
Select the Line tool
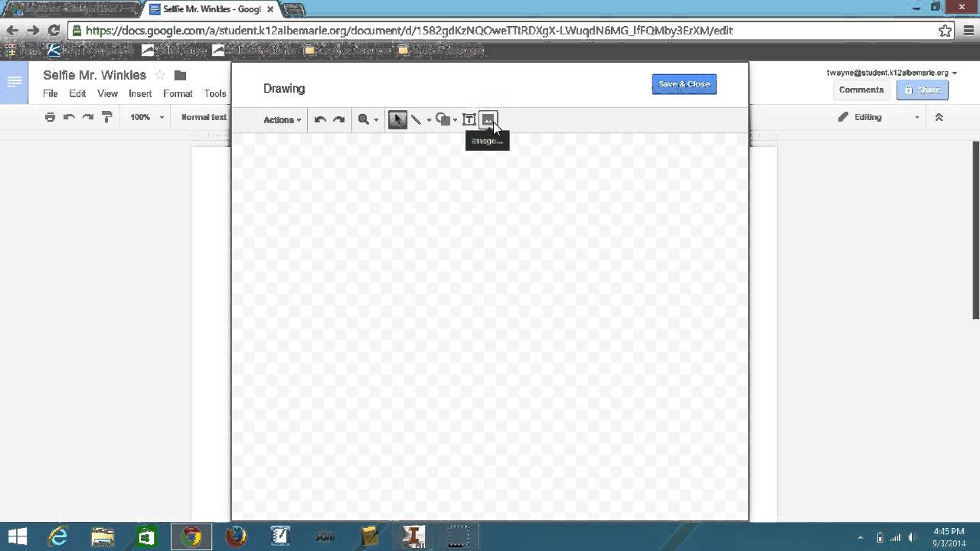[x=416, y=119]
